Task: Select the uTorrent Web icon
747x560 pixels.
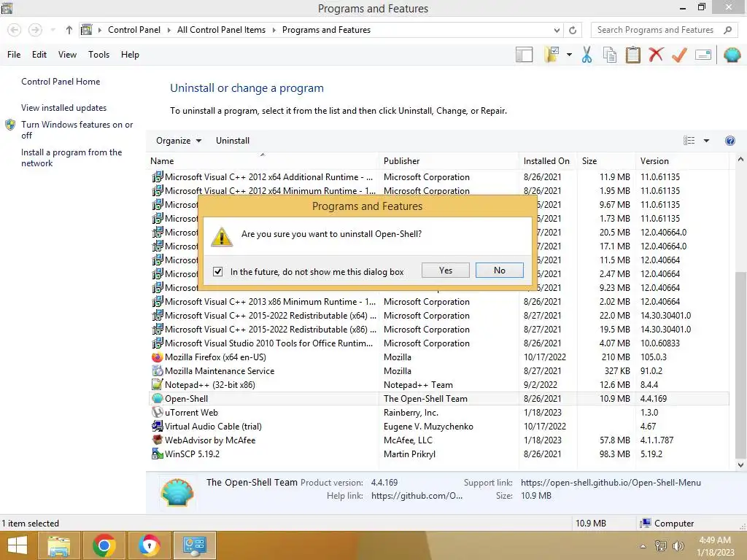Action: pos(158,413)
